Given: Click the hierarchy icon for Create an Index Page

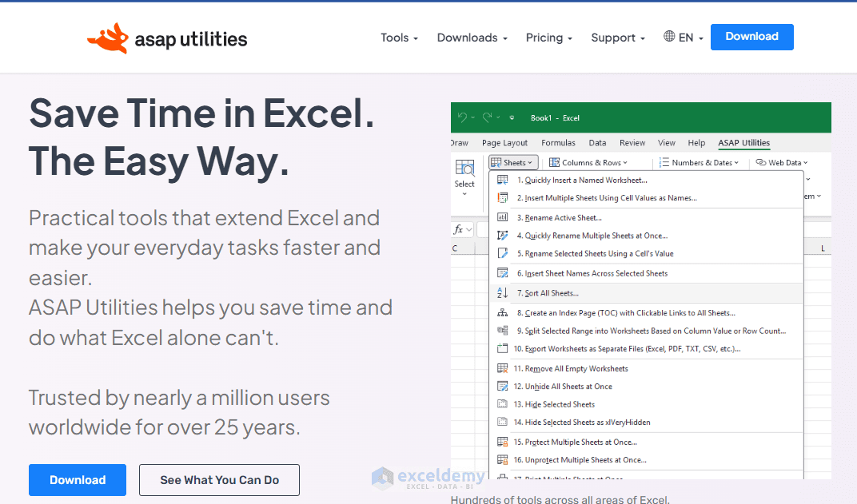Looking at the screenshot, I should pos(502,313).
